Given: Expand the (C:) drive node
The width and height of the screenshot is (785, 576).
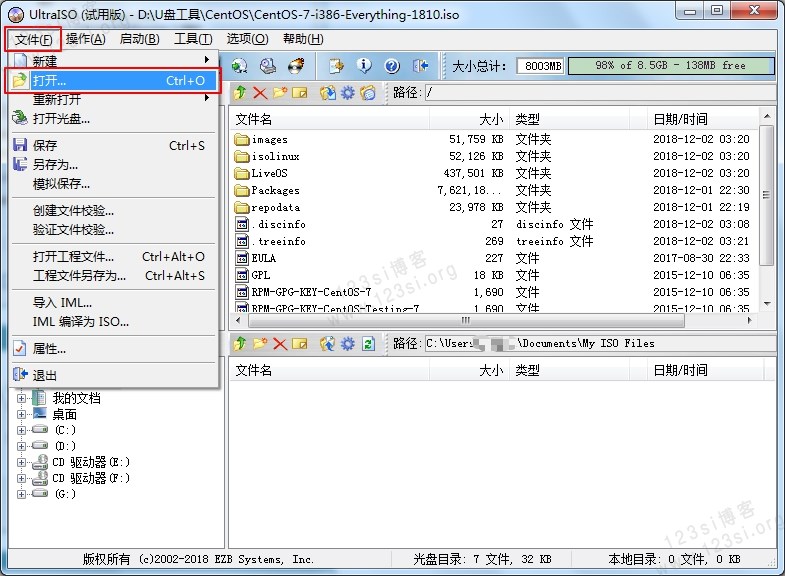Looking at the screenshot, I should click(x=21, y=430).
